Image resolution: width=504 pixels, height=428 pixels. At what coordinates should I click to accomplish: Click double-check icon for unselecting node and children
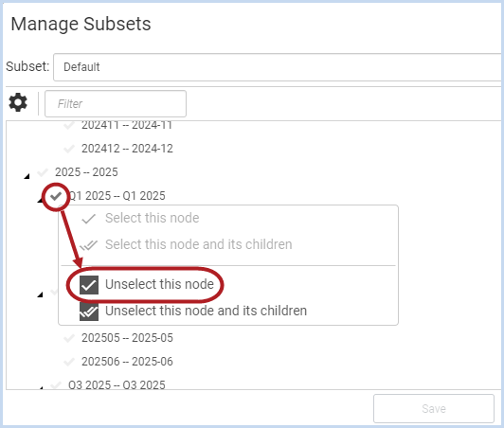click(89, 311)
